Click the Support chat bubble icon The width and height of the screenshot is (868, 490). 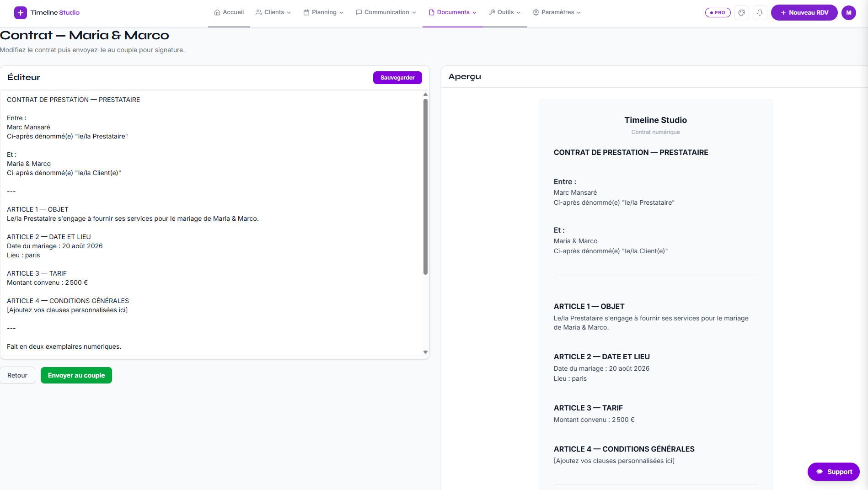click(820, 472)
